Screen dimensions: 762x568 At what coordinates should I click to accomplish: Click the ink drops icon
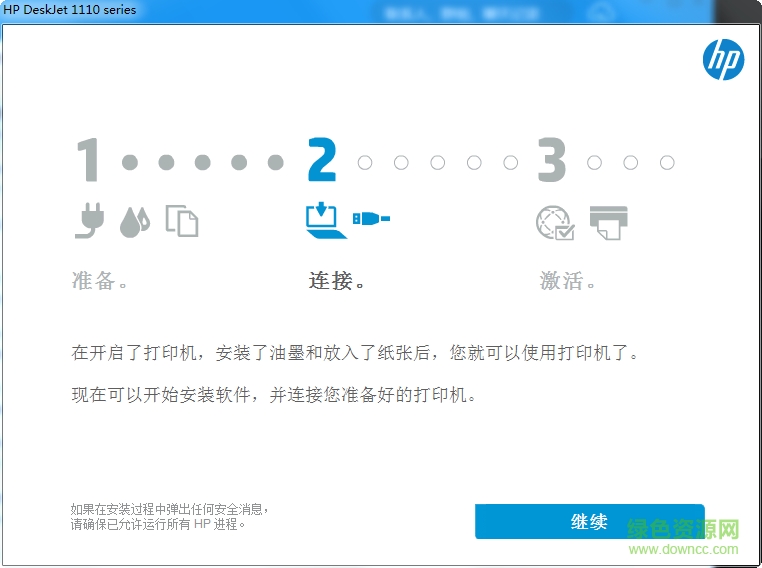135,222
